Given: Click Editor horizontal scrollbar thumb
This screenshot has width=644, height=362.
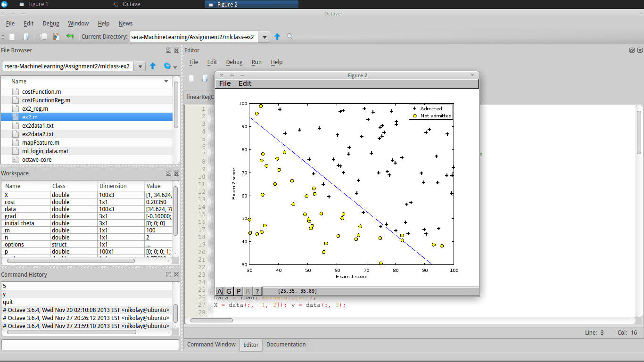Looking at the screenshot, I should coord(211,320).
